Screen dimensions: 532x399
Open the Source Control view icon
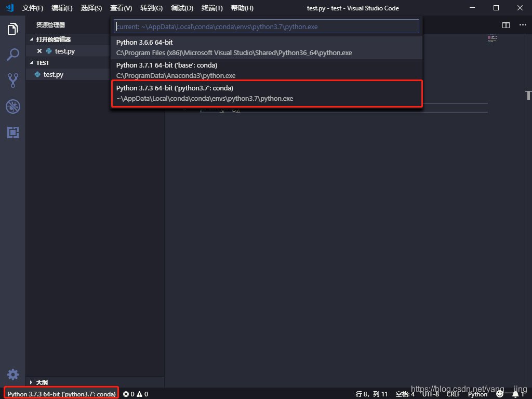coord(12,81)
